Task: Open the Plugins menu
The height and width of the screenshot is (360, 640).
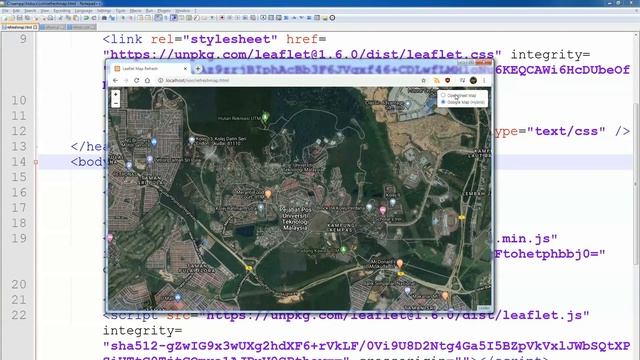Action: point(164,11)
